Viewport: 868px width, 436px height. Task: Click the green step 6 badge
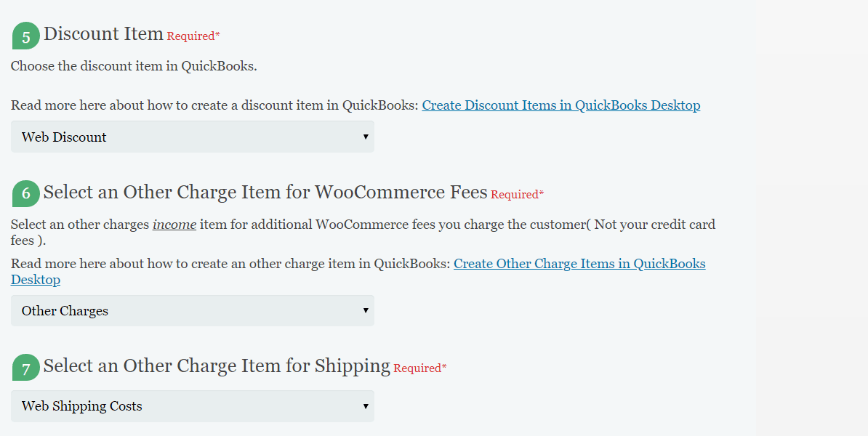[26, 193]
